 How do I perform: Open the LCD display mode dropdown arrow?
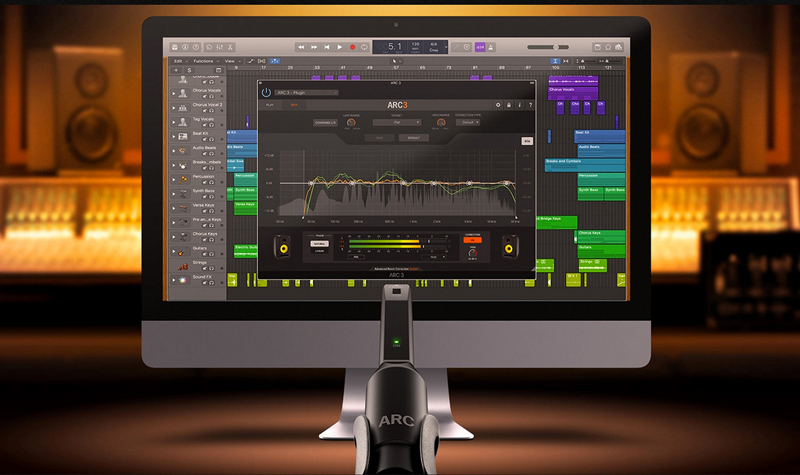coord(446,47)
